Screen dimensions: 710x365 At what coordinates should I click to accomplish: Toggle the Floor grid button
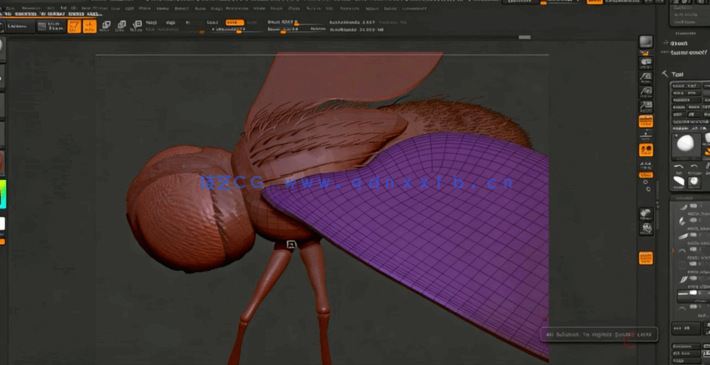(646, 135)
